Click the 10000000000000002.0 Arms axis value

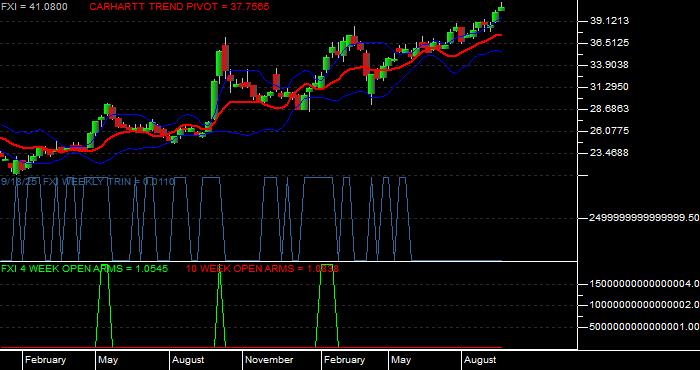point(644,305)
